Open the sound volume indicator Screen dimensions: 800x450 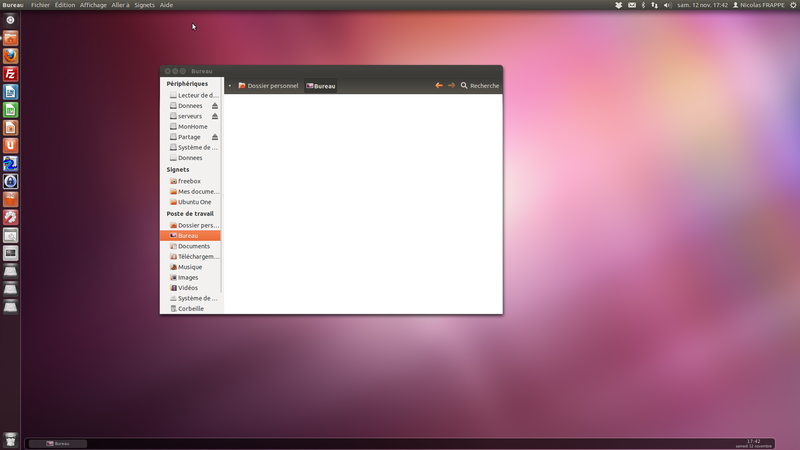667,5
